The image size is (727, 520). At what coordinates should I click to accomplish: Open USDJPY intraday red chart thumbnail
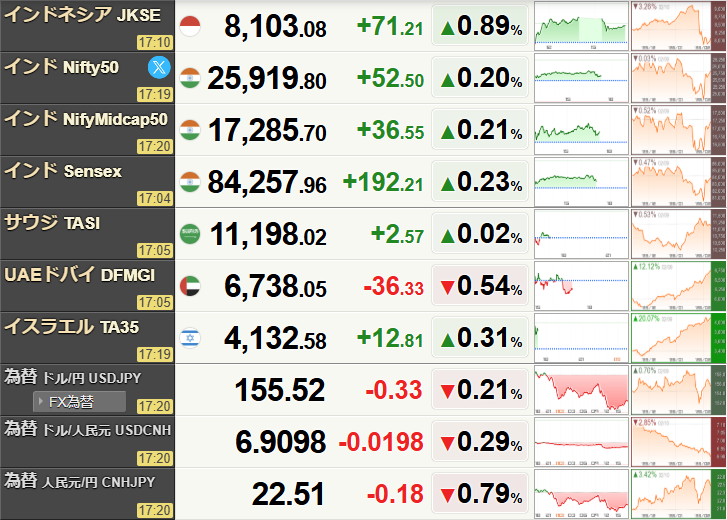[581, 390]
